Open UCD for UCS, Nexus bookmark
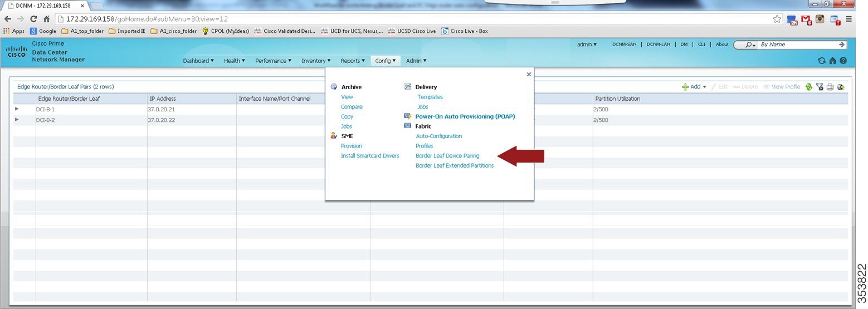 352,31
